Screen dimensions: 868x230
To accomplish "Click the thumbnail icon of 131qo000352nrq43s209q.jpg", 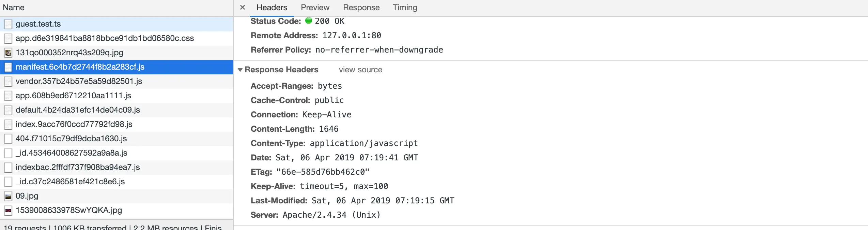I will (x=8, y=53).
